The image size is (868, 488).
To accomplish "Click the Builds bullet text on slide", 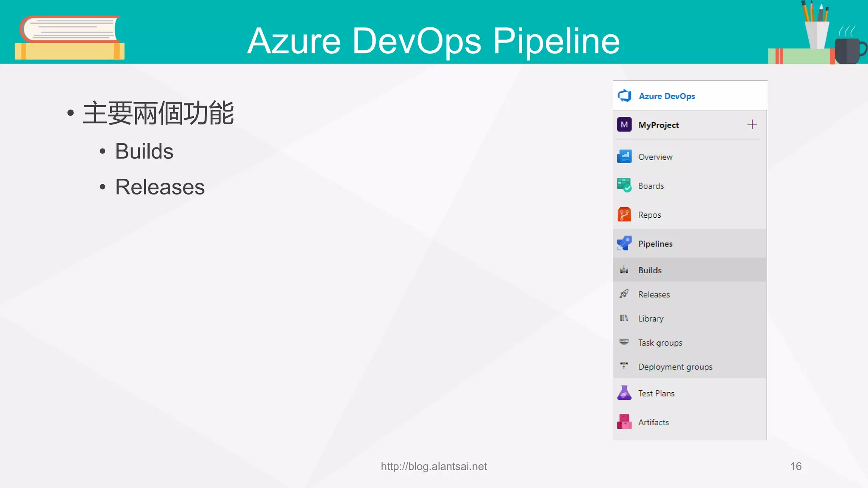I will [x=144, y=151].
